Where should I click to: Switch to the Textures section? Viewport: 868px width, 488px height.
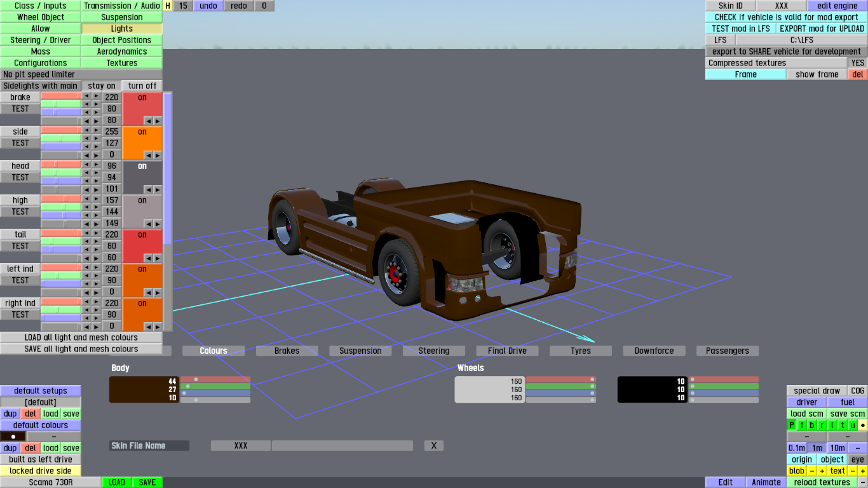(x=122, y=63)
